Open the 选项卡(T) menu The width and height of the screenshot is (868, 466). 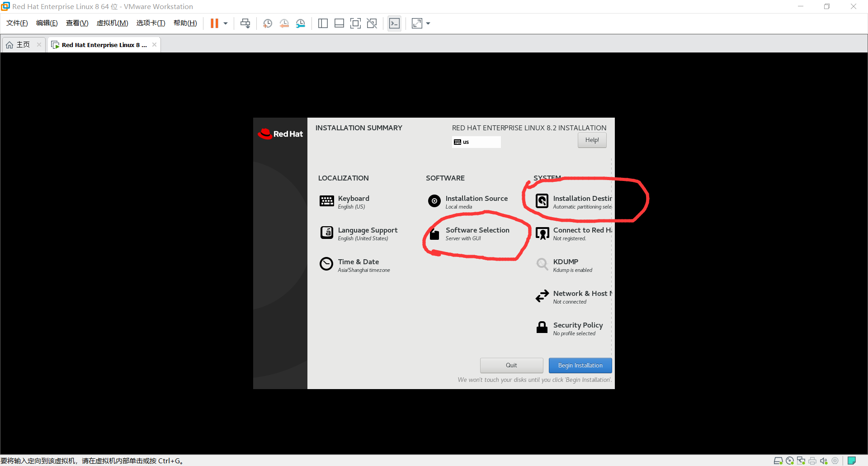pos(151,23)
